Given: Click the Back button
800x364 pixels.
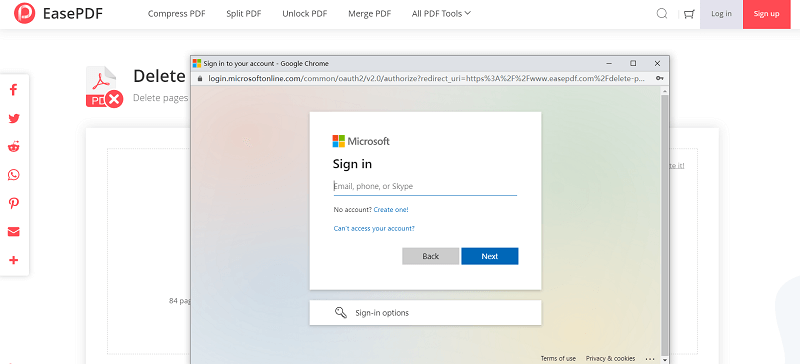Looking at the screenshot, I should tap(431, 256).
